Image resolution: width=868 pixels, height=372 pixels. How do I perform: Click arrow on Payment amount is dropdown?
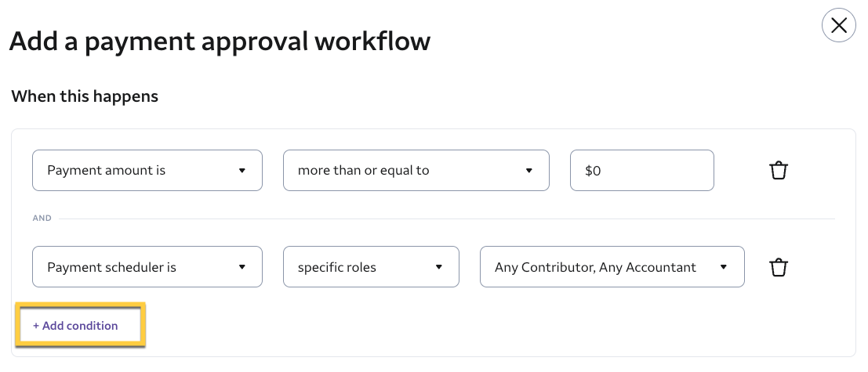242,171
